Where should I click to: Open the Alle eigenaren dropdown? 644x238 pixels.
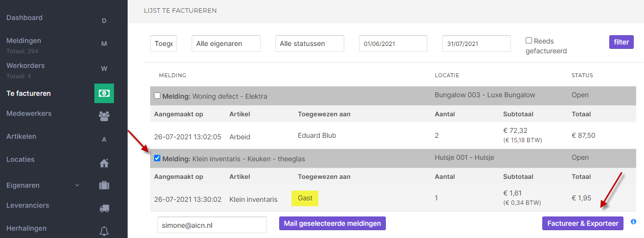(226, 43)
